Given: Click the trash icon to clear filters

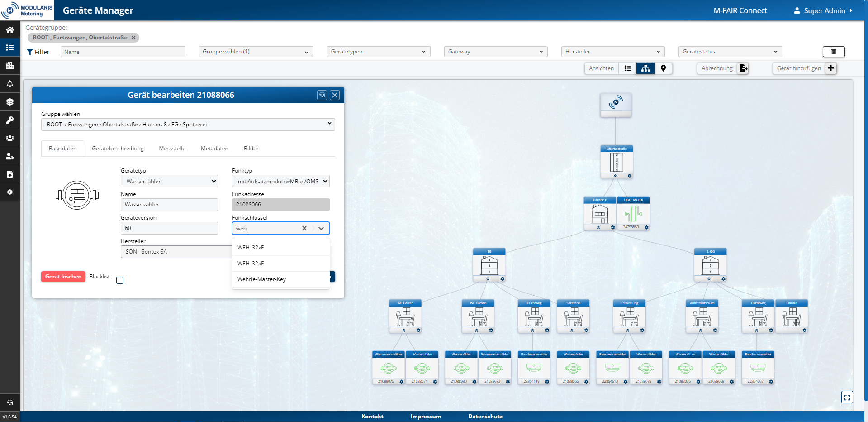Looking at the screenshot, I should [833, 52].
